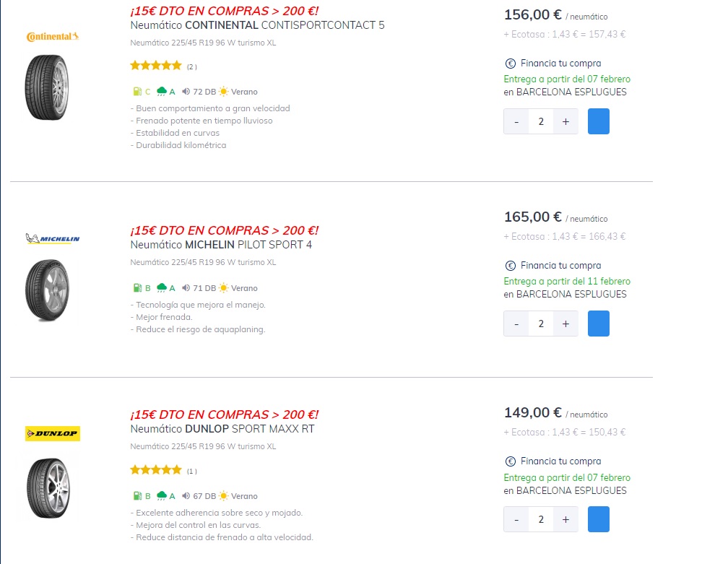
Task: Click the summer sun icon for Michelin tire
Action: tap(224, 288)
